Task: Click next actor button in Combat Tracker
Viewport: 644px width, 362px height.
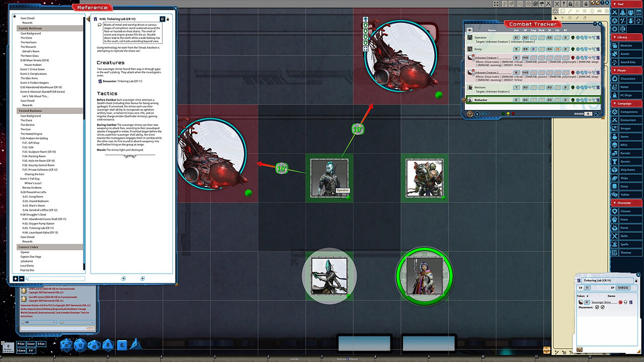Action: pos(597,114)
